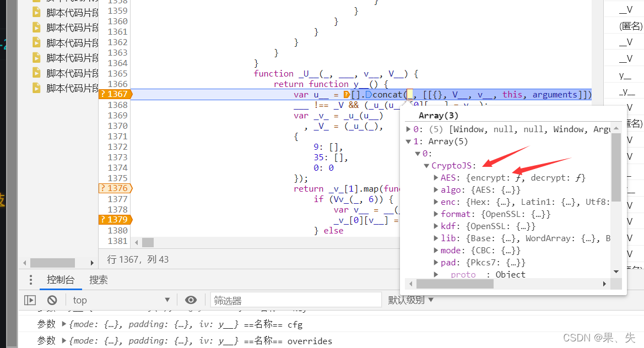Image resolution: width=644 pixels, height=348 pixels.
Task: Create live expression with eye icon
Action: click(x=191, y=300)
